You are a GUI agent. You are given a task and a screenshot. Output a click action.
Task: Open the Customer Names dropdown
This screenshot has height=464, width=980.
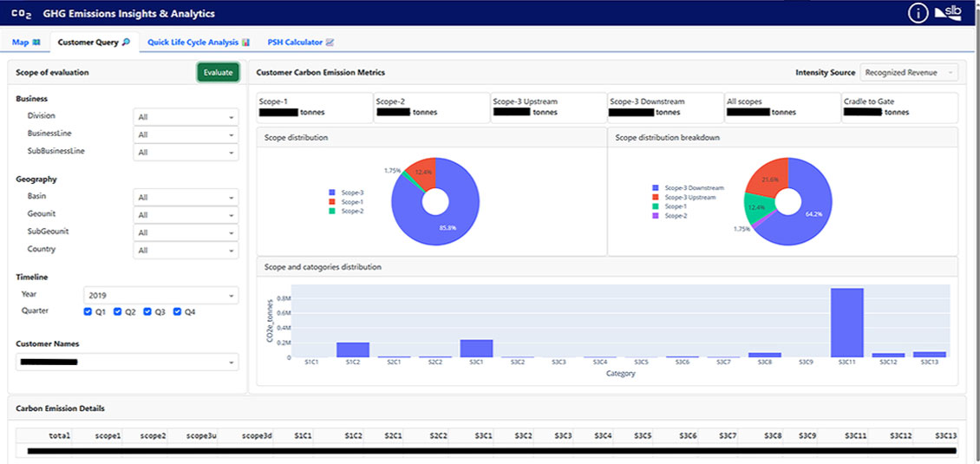tap(127, 362)
